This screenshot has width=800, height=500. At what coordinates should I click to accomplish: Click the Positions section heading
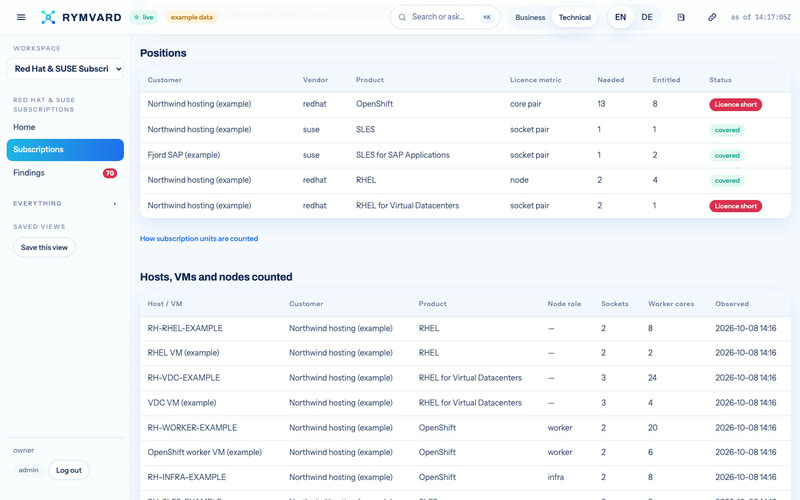[163, 53]
